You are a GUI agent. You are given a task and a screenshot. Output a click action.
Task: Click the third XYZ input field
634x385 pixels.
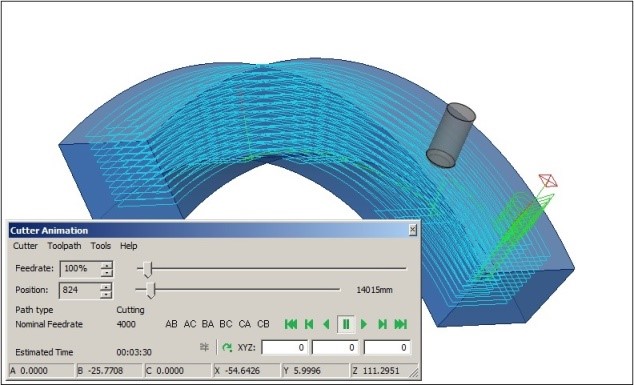387,348
